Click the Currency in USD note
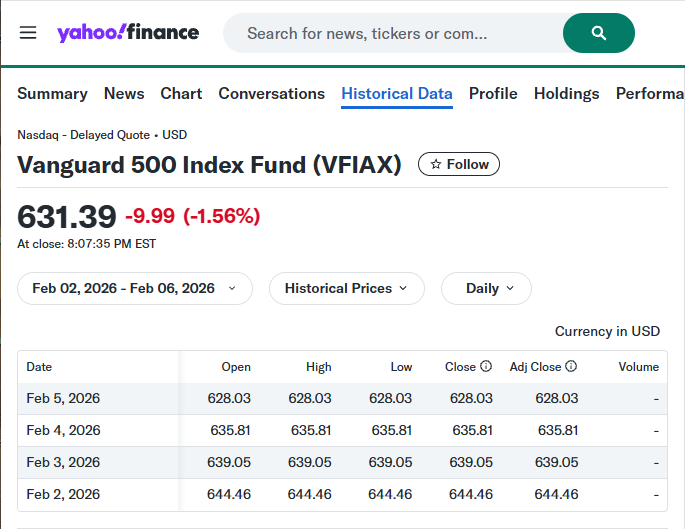Screen dimensions: 685x529 (607, 331)
